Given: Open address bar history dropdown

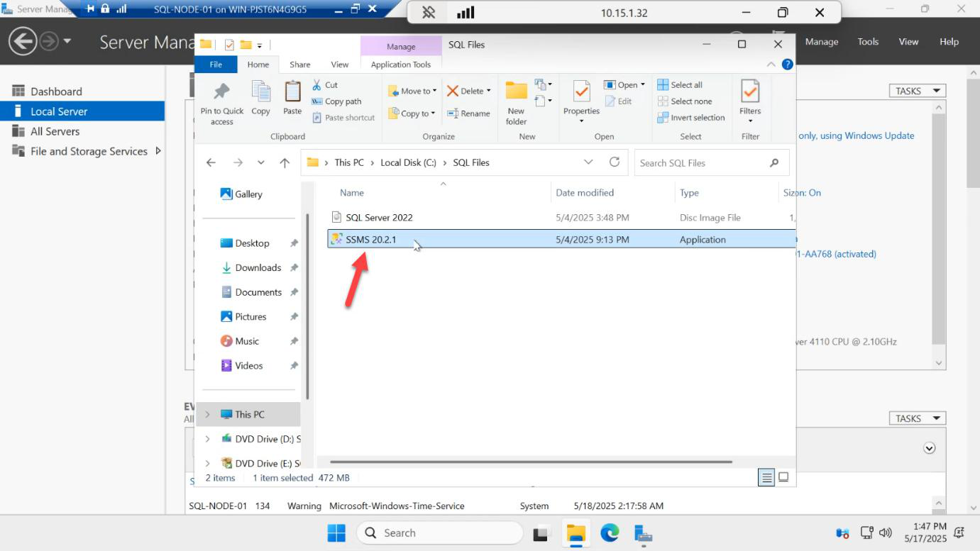Looking at the screenshot, I should [588, 162].
